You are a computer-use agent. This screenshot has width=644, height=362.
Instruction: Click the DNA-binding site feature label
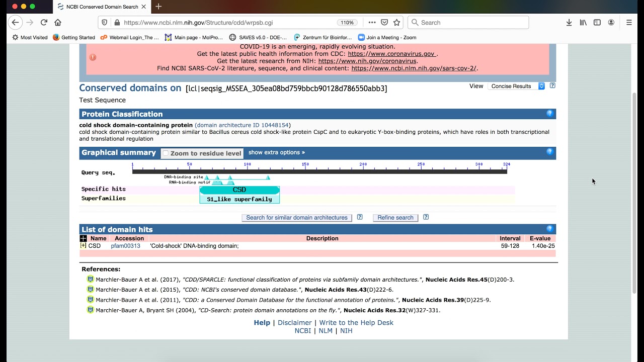click(184, 177)
